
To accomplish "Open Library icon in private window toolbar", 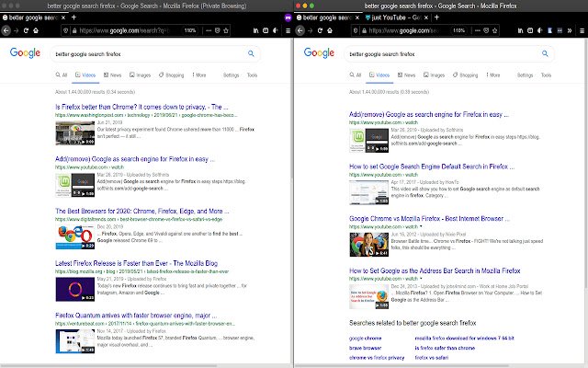I will tap(255, 30).
